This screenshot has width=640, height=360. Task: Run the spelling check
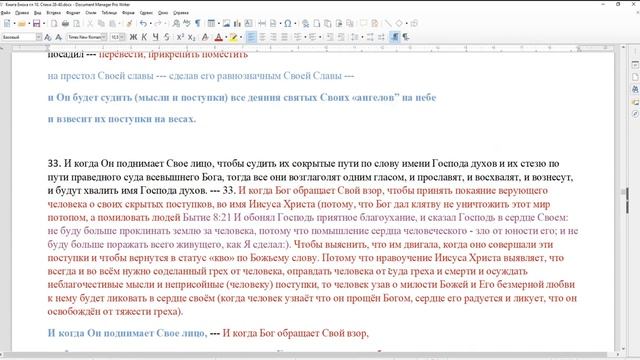tap(187, 23)
